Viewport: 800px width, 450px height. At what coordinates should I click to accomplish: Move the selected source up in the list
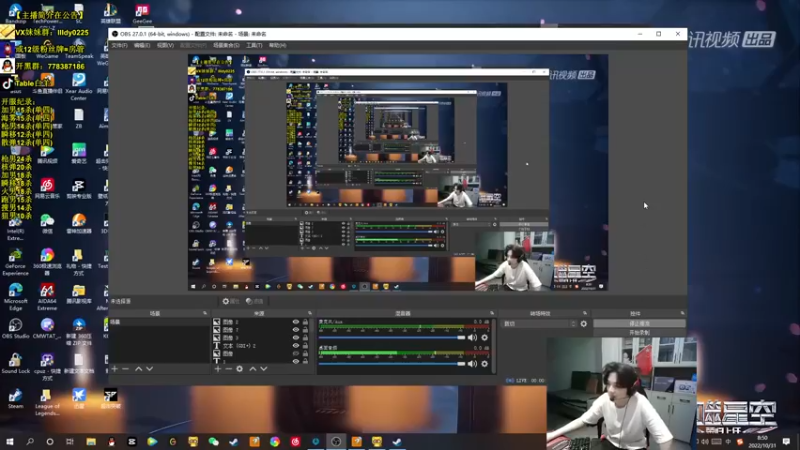click(x=253, y=368)
